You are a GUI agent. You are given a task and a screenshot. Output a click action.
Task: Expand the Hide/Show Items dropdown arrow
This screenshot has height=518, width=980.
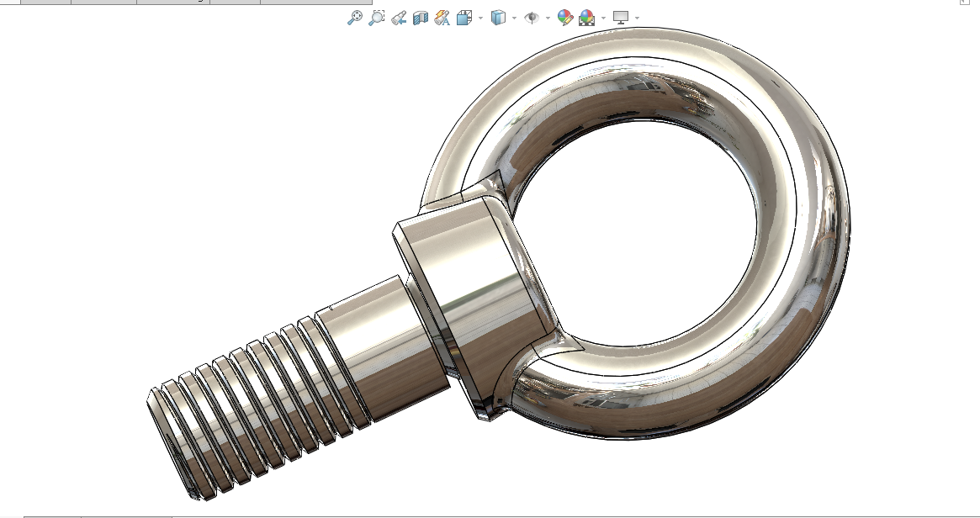pos(548,18)
